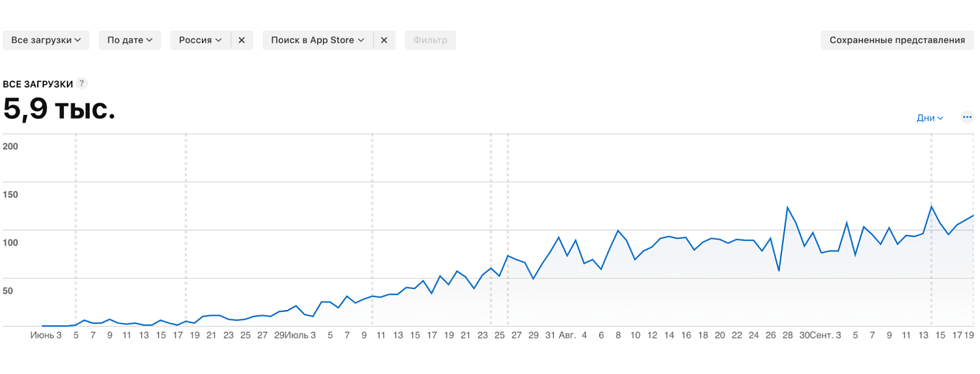Viewport: 980px width, 374px height.
Task: Click the Авг. axis label
Action: pos(568,335)
